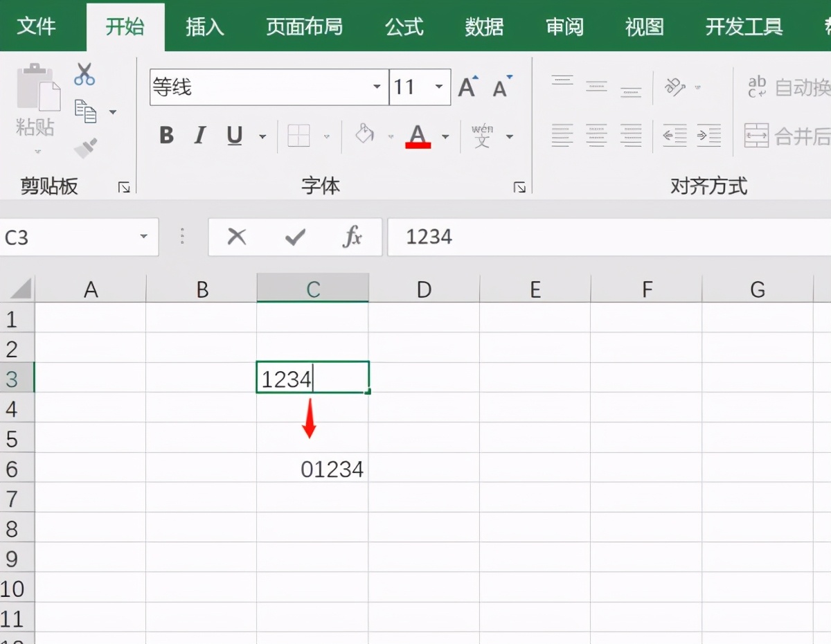Center text horizontally
Screen dimensions: 831x644
point(596,135)
